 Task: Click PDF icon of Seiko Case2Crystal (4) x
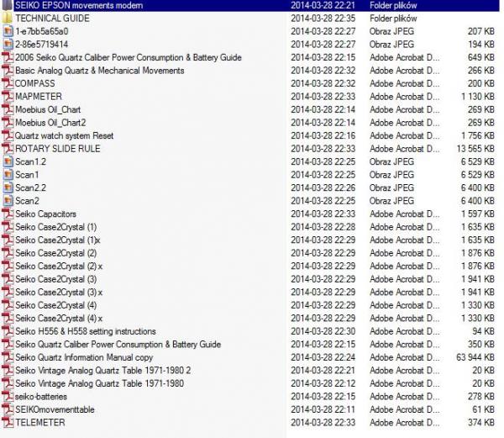coord(8,319)
